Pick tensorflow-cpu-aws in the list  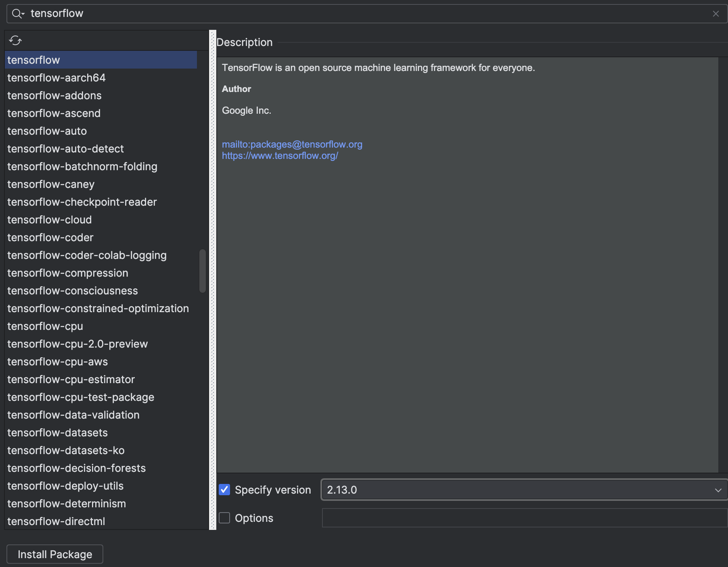pos(101,361)
